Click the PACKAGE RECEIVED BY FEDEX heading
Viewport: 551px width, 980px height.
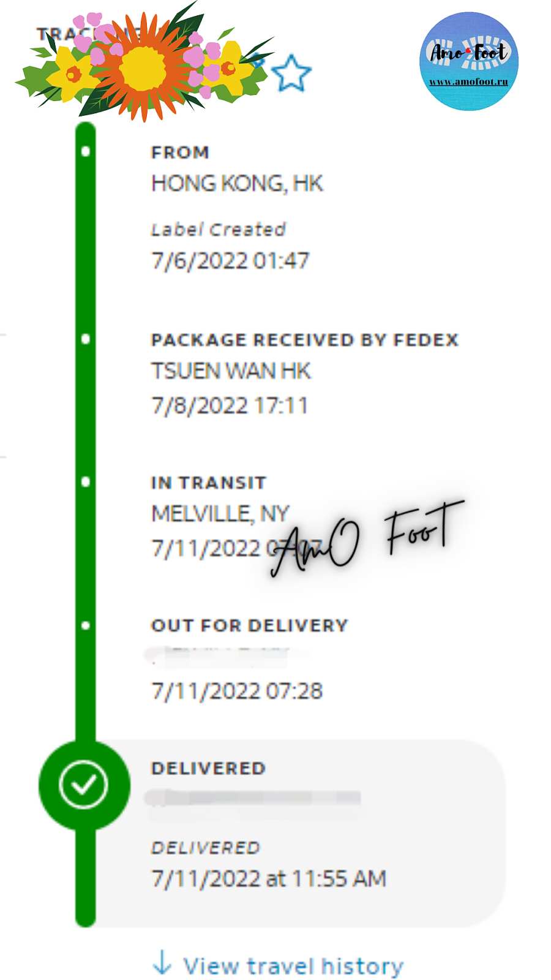(x=304, y=340)
